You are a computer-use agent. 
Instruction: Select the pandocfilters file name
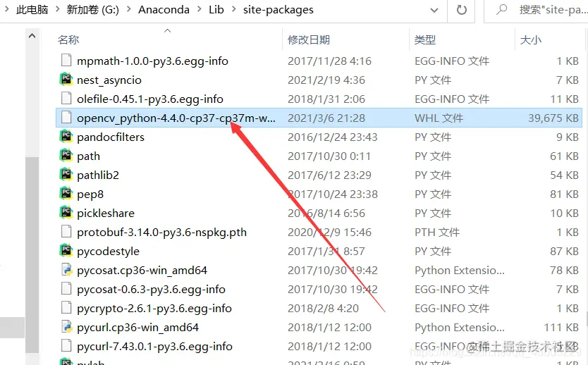click(x=111, y=137)
